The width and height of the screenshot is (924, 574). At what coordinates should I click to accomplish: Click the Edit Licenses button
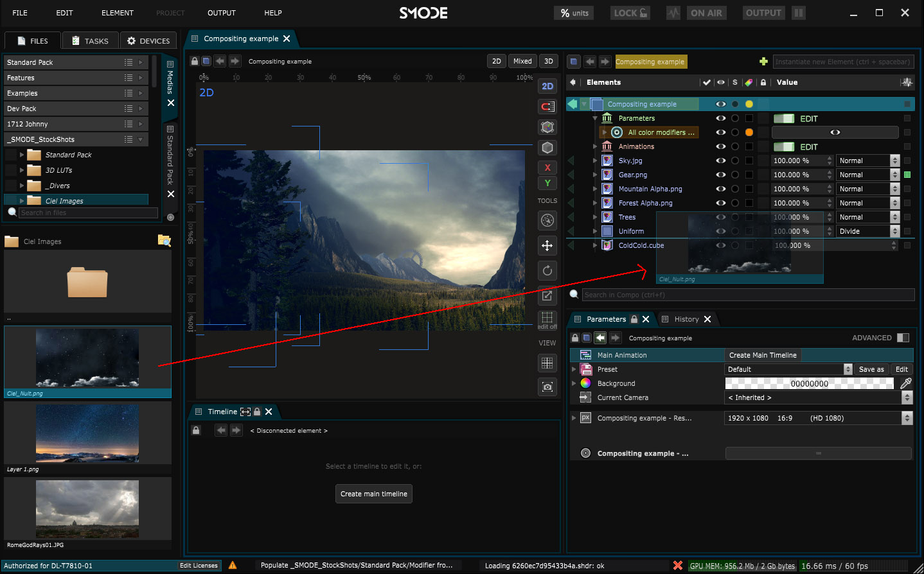click(199, 566)
